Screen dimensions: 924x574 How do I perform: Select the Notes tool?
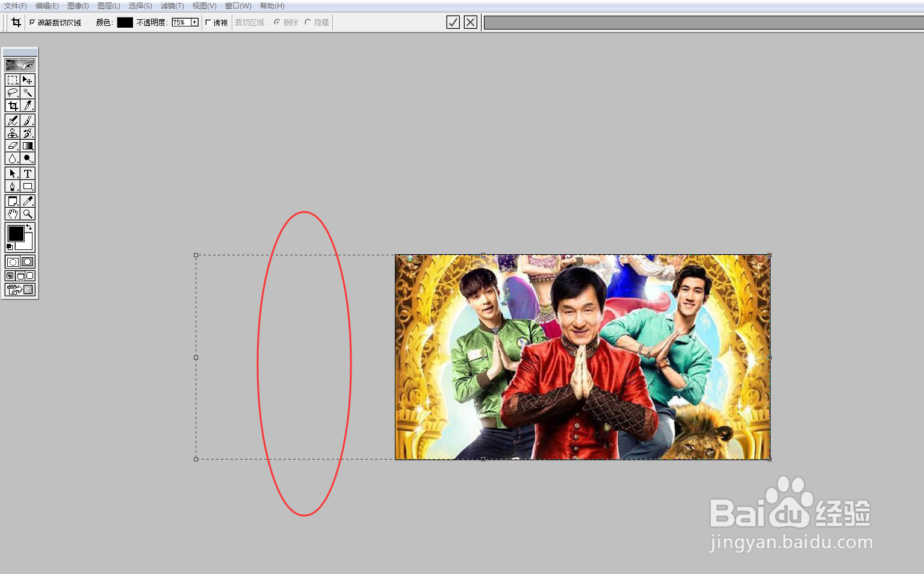[x=13, y=201]
